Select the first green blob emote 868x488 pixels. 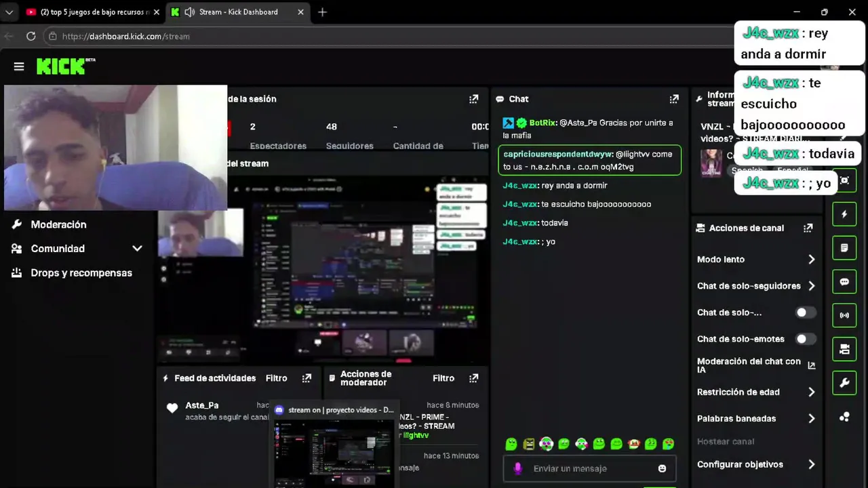pyautogui.click(x=511, y=444)
